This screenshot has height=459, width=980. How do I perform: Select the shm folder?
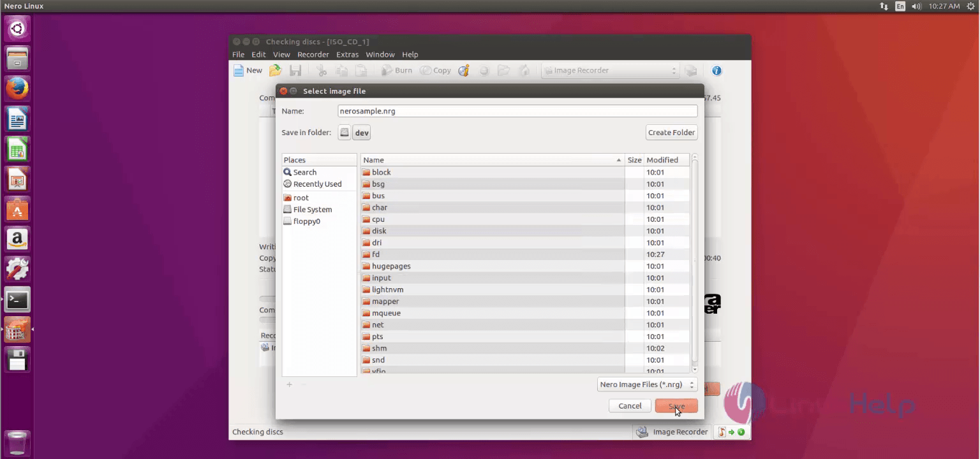point(525,348)
